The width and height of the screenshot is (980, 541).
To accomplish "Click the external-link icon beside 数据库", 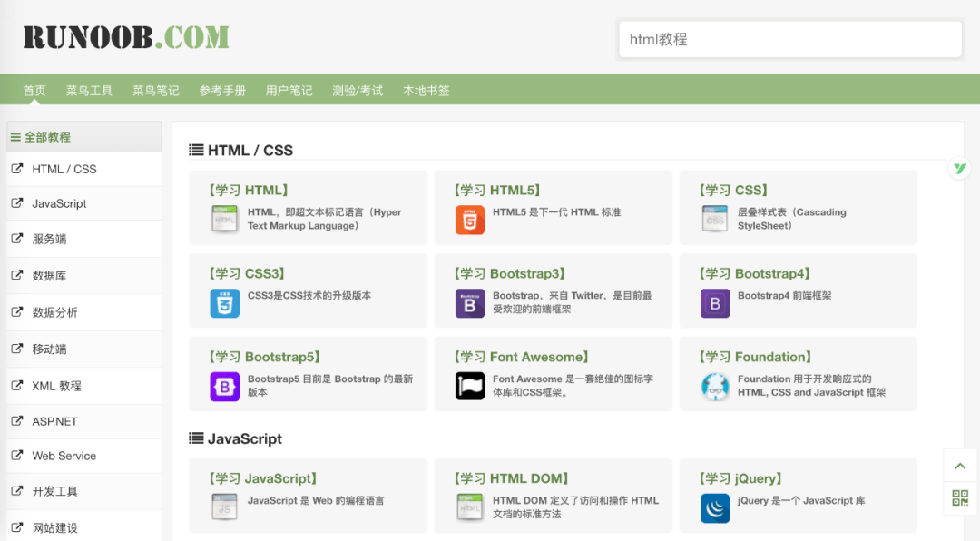I will pyautogui.click(x=17, y=275).
